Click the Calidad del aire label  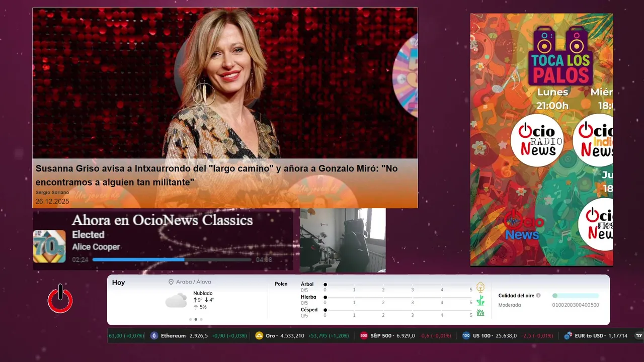point(516,296)
